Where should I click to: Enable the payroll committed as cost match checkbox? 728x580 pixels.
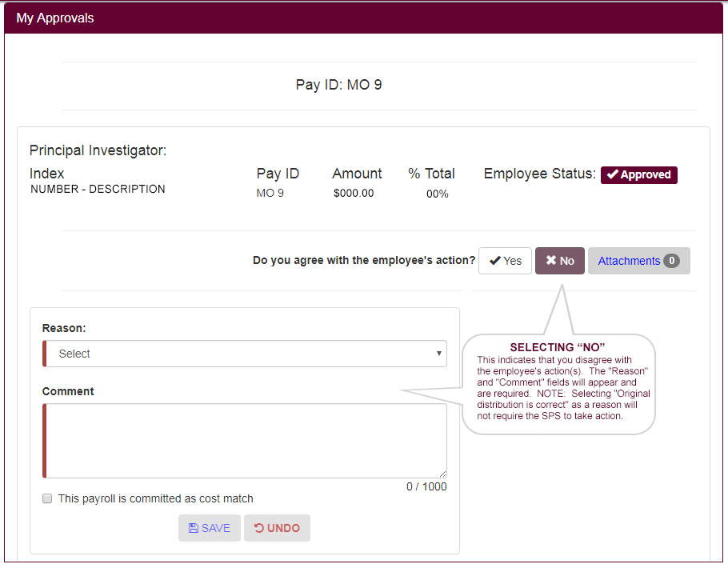46,498
